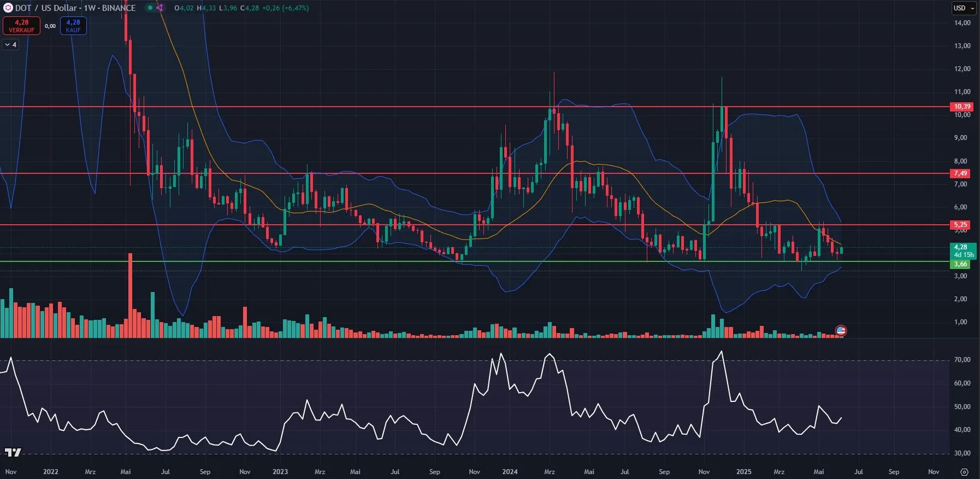This screenshot has width=980, height=479.
Task: Click the 12,00 price scale label
Action: [x=962, y=69]
